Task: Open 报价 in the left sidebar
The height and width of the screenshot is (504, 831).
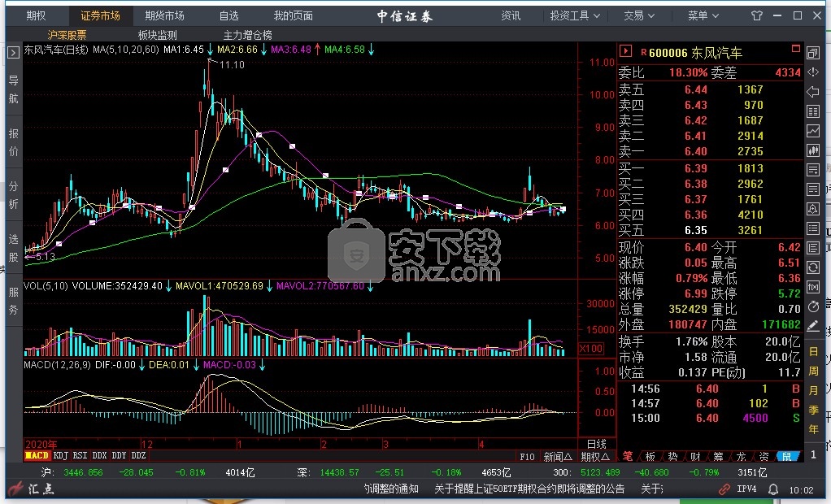Action: point(13,142)
